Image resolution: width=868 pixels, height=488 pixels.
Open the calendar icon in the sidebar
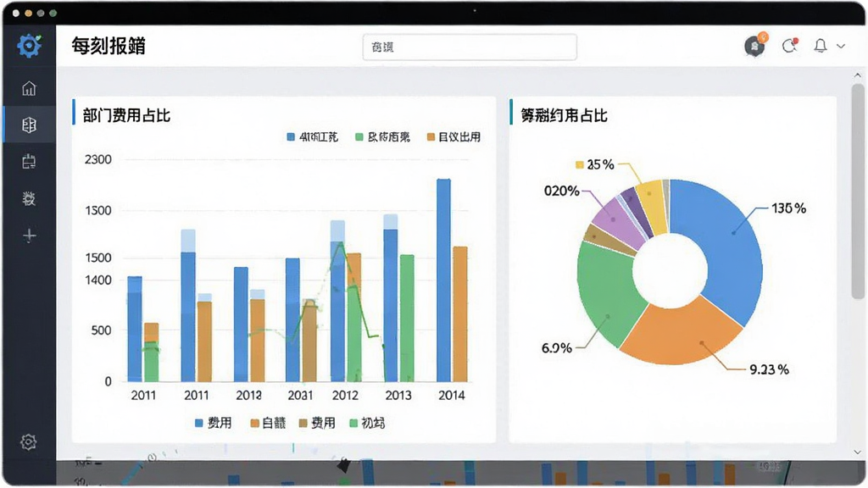29,162
